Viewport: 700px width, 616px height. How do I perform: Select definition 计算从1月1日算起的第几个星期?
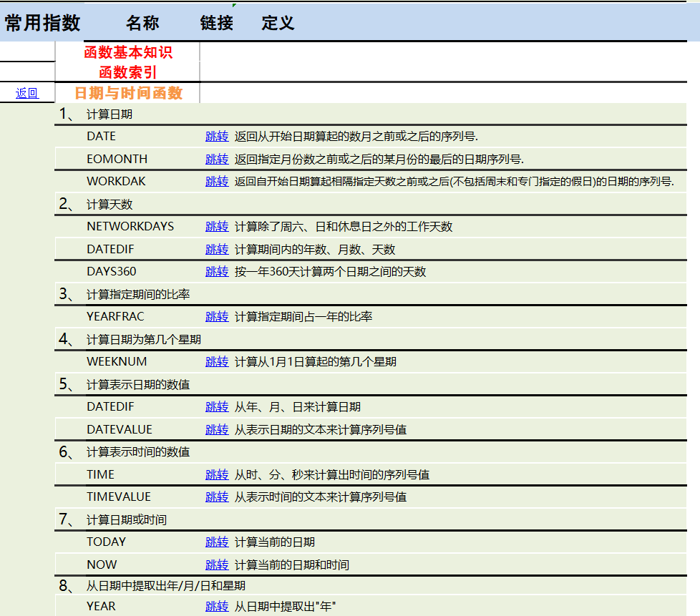point(315,361)
